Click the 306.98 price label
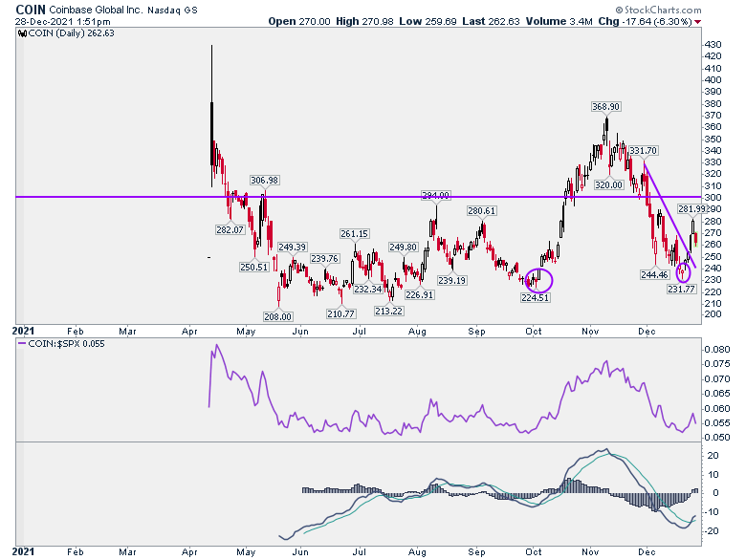The width and height of the screenshot is (746, 560). click(265, 181)
